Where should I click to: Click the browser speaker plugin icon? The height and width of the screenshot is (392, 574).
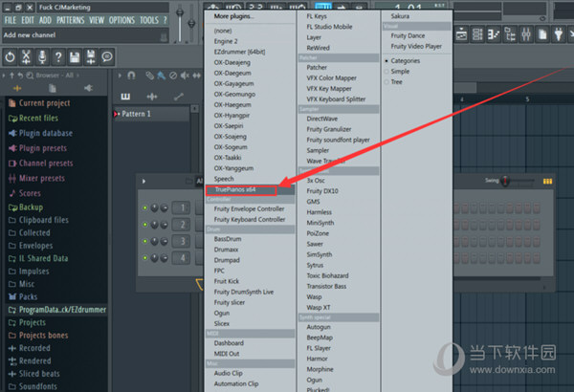[88, 88]
